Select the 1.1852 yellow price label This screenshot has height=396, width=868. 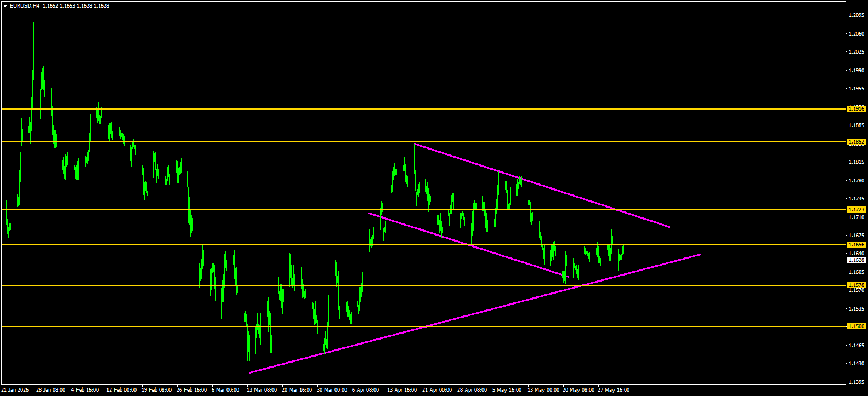856,142
